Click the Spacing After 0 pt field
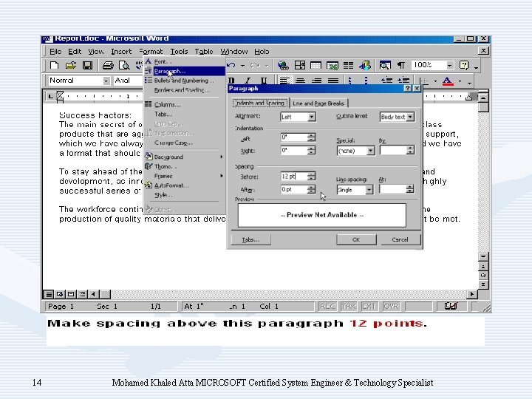 294,189
